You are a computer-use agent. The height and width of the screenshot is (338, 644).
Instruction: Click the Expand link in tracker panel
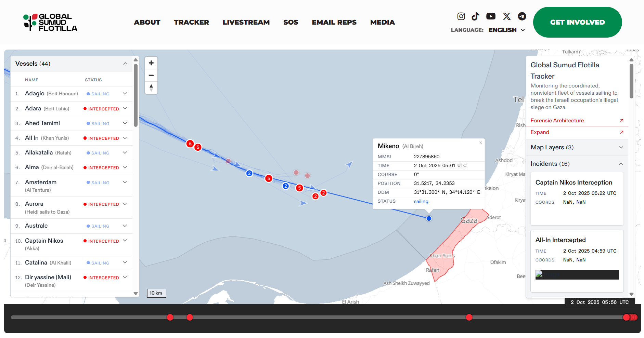540,132
